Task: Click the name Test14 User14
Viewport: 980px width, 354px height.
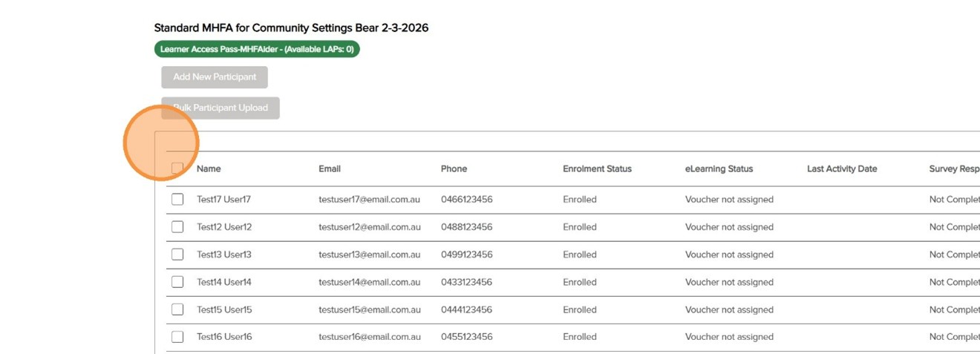Action: point(224,282)
